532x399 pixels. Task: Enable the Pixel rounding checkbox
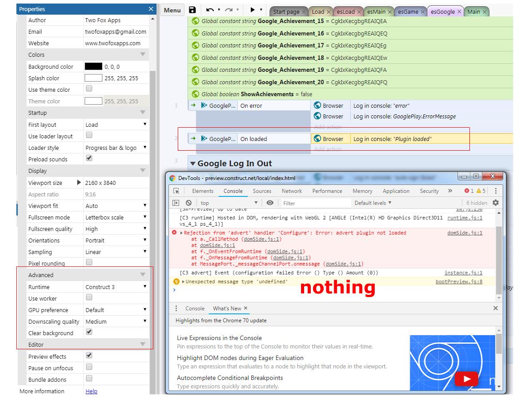(x=89, y=262)
